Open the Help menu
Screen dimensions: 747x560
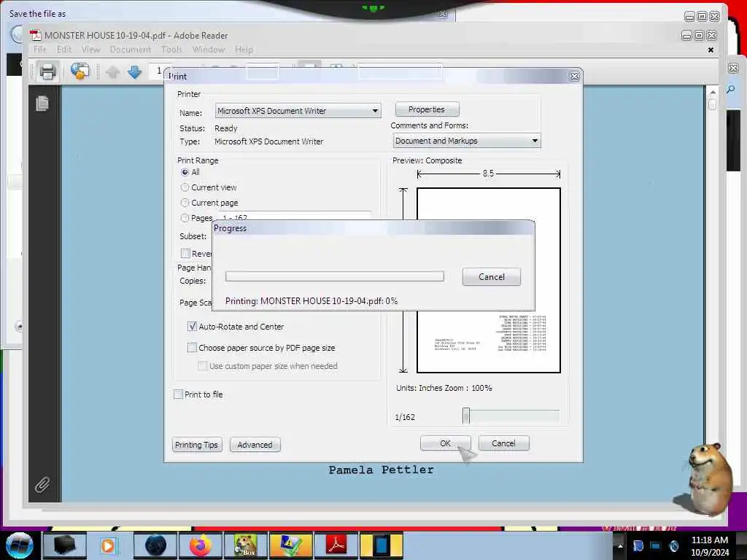[244, 50]
